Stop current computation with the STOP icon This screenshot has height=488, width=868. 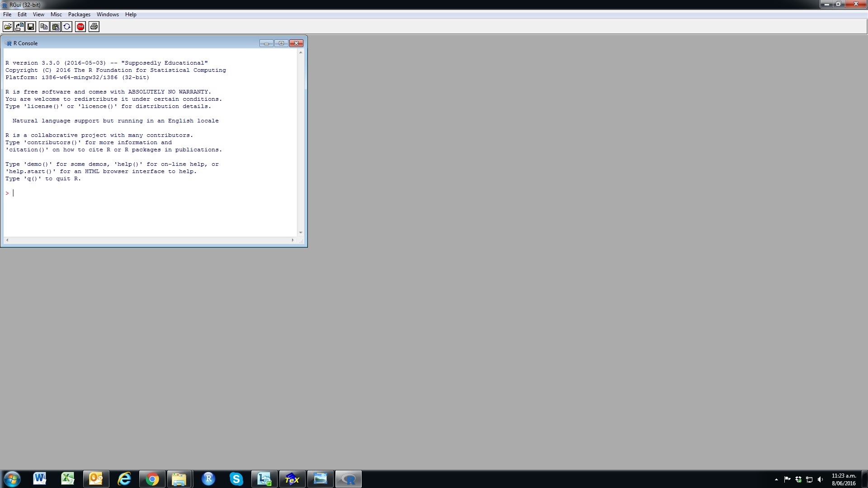[x=80, y=27]
